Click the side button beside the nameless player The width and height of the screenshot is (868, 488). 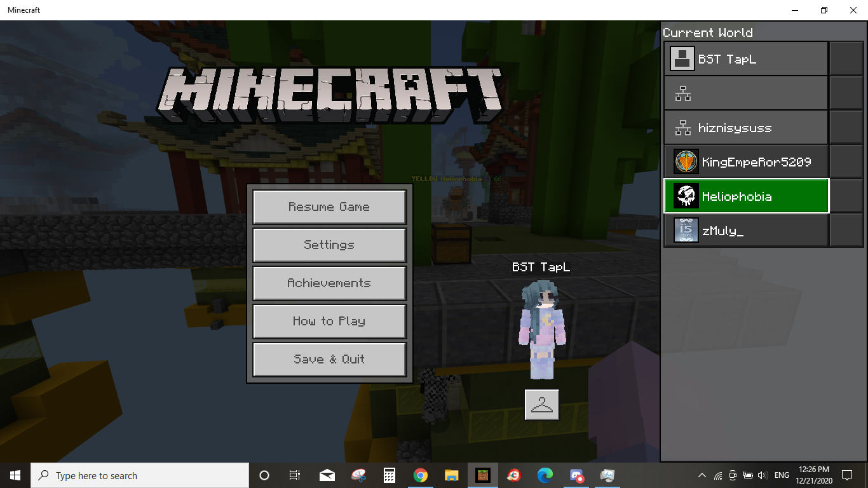click(x=846, y=93)
